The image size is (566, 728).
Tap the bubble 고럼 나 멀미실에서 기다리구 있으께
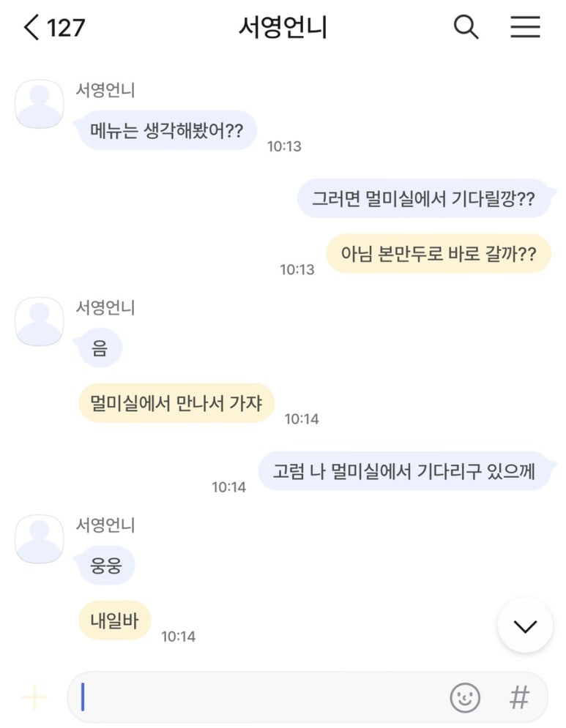[x=405, y=471]
